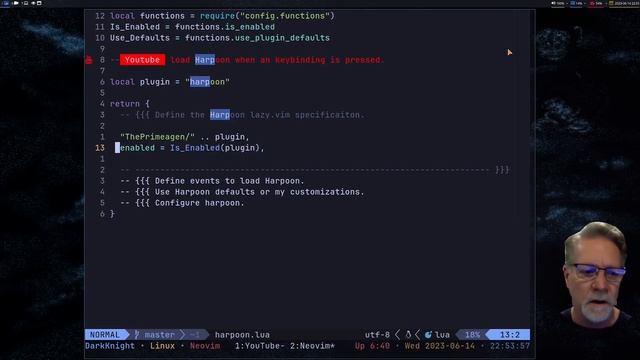
Task: Click 'functions.is_enabled' on the Is_Enabled line
Action: (x=225, y=27)
